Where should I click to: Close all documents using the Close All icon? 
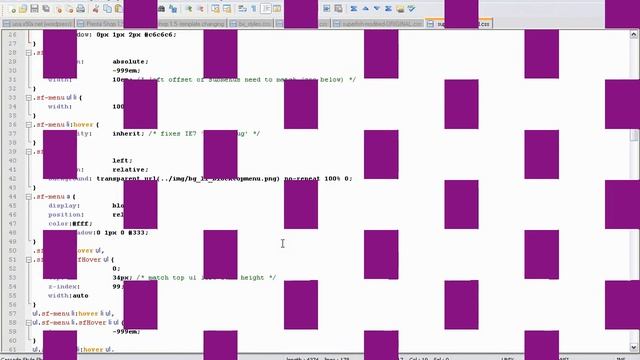tap(70, 9)
